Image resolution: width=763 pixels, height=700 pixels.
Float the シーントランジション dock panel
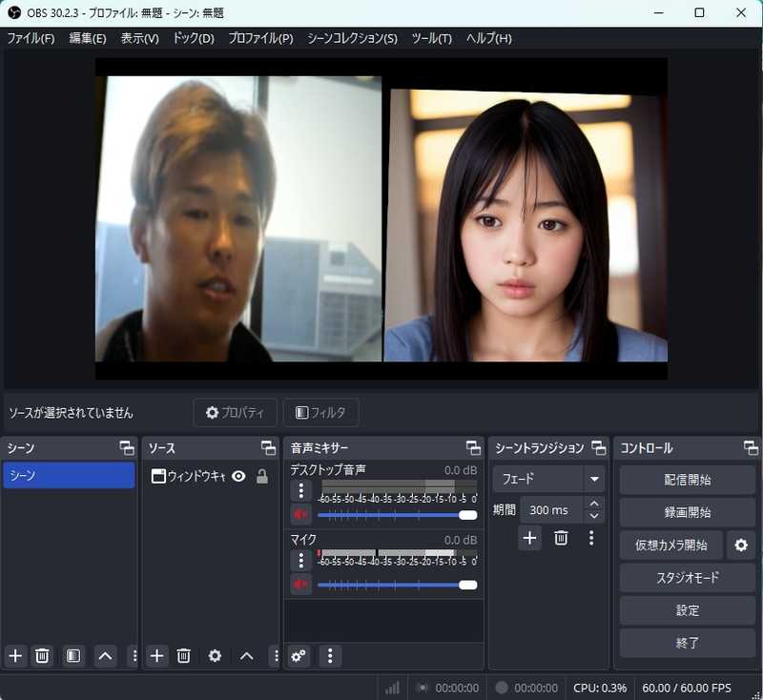(x=599, y=447)
